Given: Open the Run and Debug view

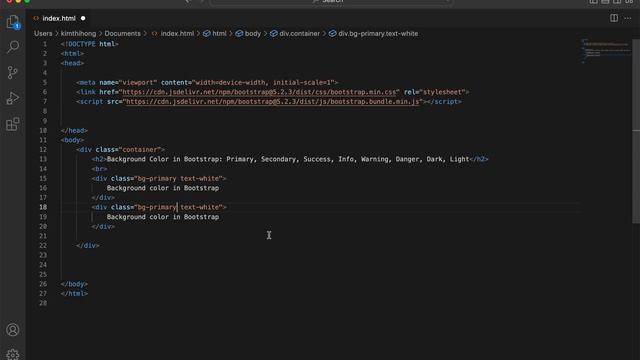Looking at the screenshot, I should [13, 98].
